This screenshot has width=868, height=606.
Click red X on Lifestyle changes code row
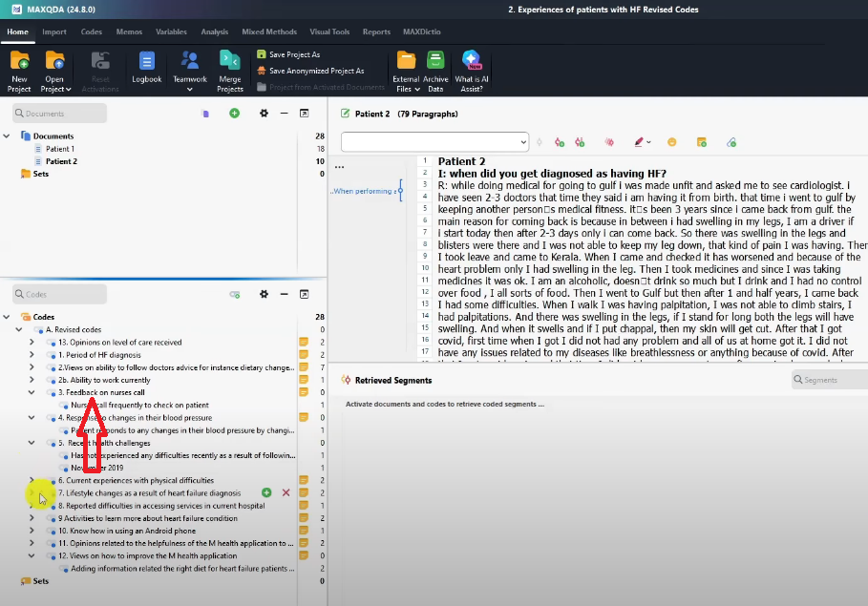point(286,492)
